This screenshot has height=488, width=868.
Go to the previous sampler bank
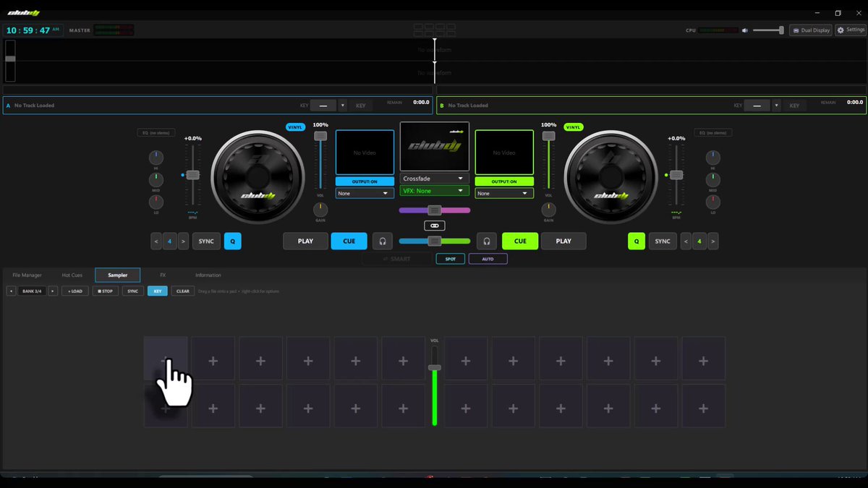pyautogui.click(x=11, y=291)
